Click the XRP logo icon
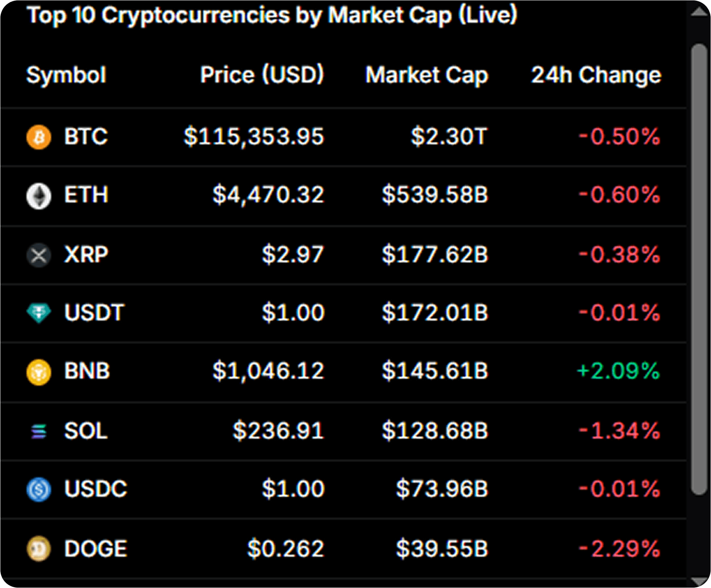Screen dimensions: 711x588 click(x=38, y=255)
